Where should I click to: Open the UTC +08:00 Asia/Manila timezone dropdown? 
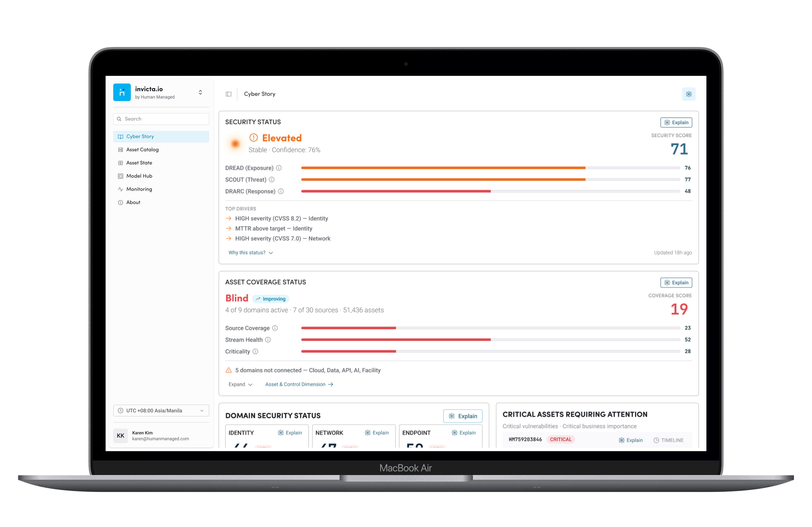(x=161, y=411)
